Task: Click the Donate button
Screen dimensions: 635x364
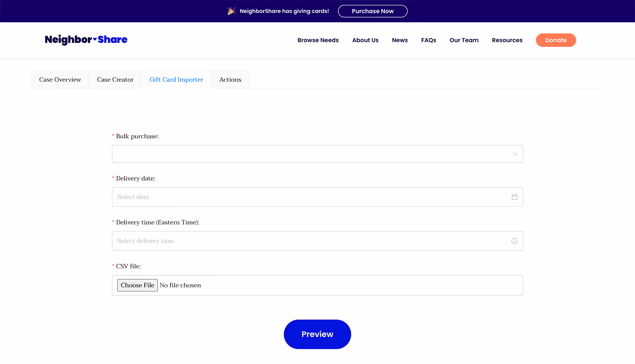Action: pyautogui.click(x=556, y=40)
